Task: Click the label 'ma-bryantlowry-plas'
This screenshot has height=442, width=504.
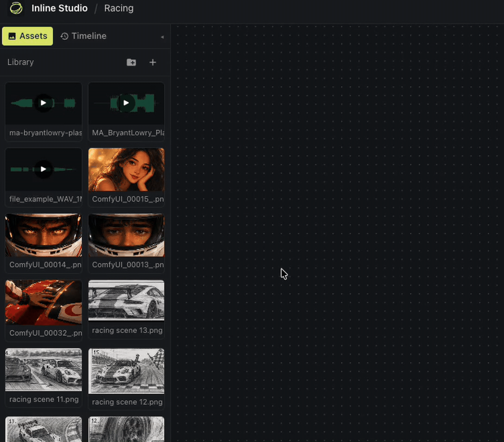Action: 46,133
